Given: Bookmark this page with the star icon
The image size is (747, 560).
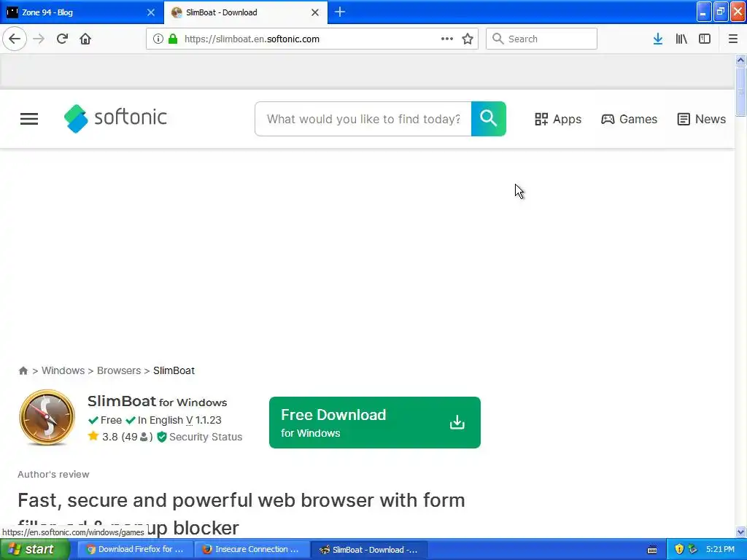Looking at the screenshot, I should pos(468,39).
